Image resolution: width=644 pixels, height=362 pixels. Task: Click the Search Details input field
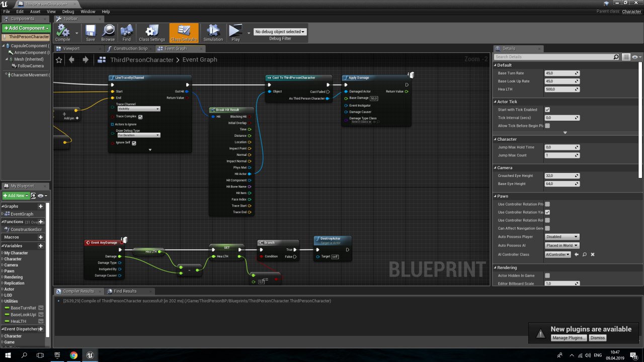pyautogui.click(x=553, y=57)
